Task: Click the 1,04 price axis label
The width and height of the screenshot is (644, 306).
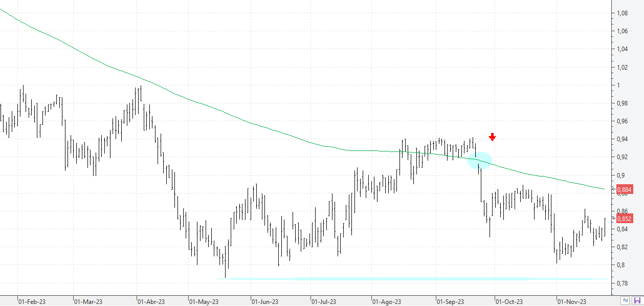Action: click(623, 49)
